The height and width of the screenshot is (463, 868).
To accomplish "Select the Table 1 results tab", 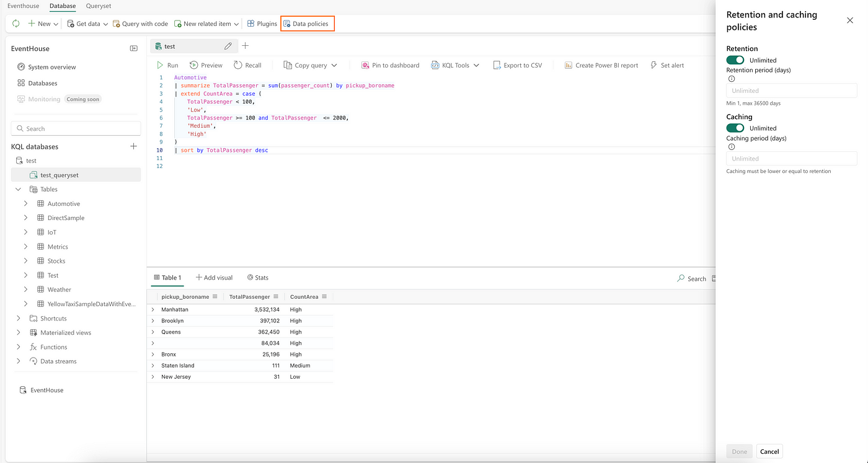I will click(167, 278).
